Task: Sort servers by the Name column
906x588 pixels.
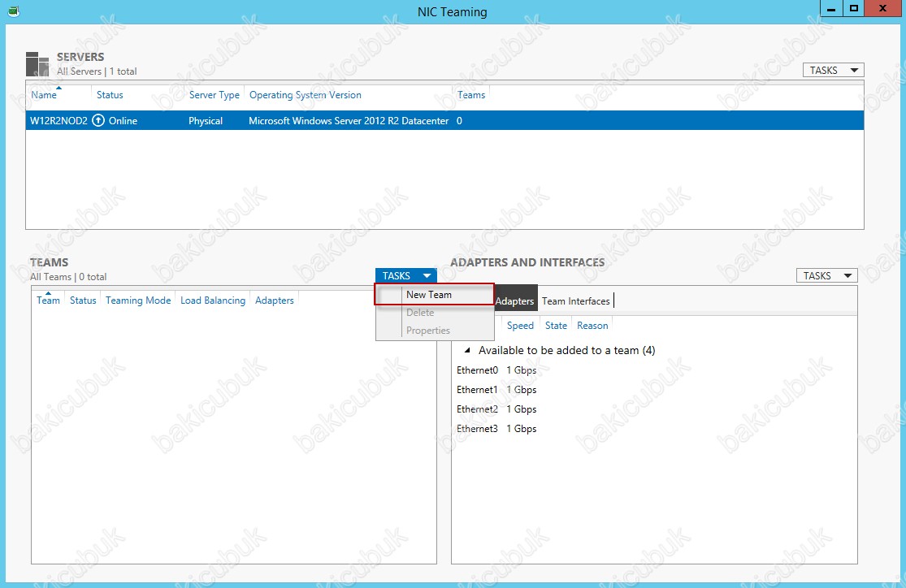Action: point(44,95)
